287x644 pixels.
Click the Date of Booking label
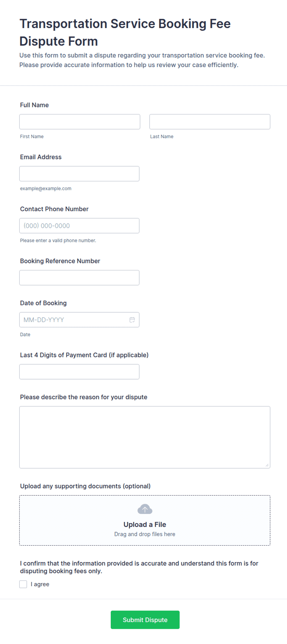43,303
